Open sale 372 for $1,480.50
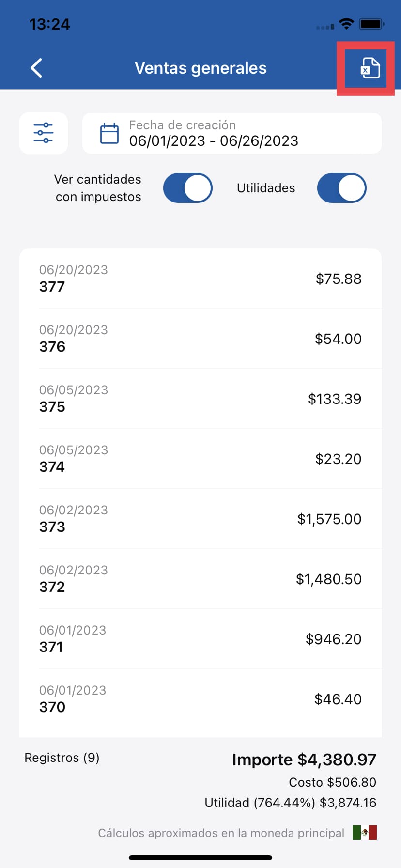 [x=200, y=579]
